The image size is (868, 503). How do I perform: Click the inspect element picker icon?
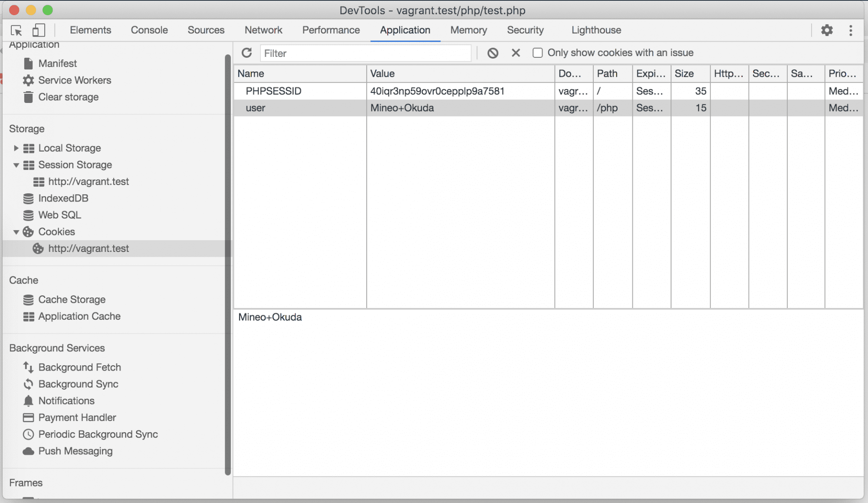(16, 30)
